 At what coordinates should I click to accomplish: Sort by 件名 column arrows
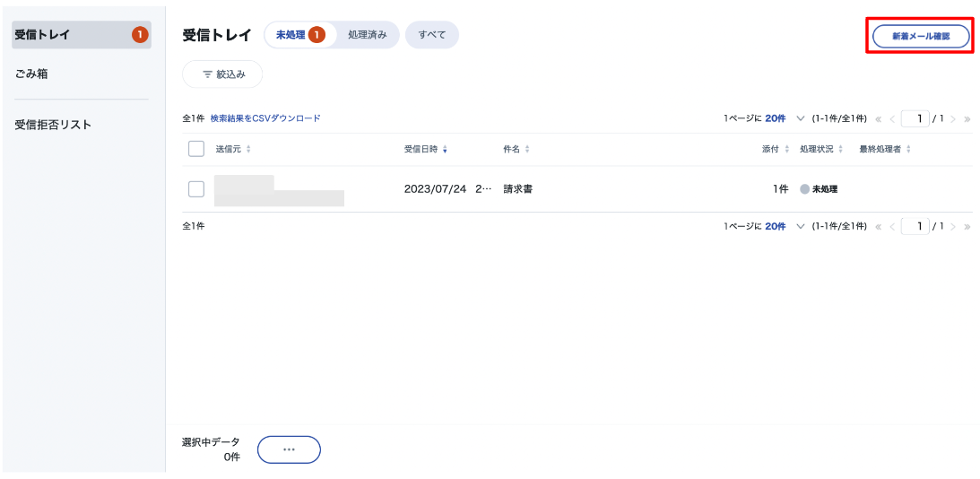(527, 150)
